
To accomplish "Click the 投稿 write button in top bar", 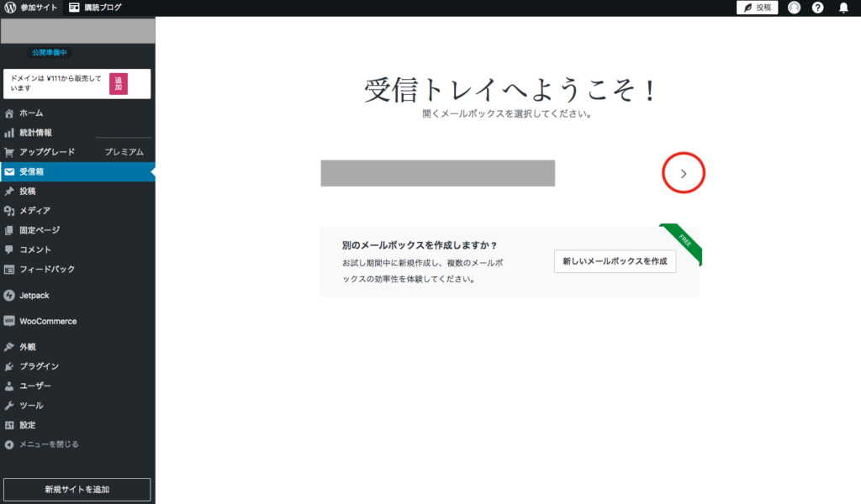I will [x=757, y=8].
